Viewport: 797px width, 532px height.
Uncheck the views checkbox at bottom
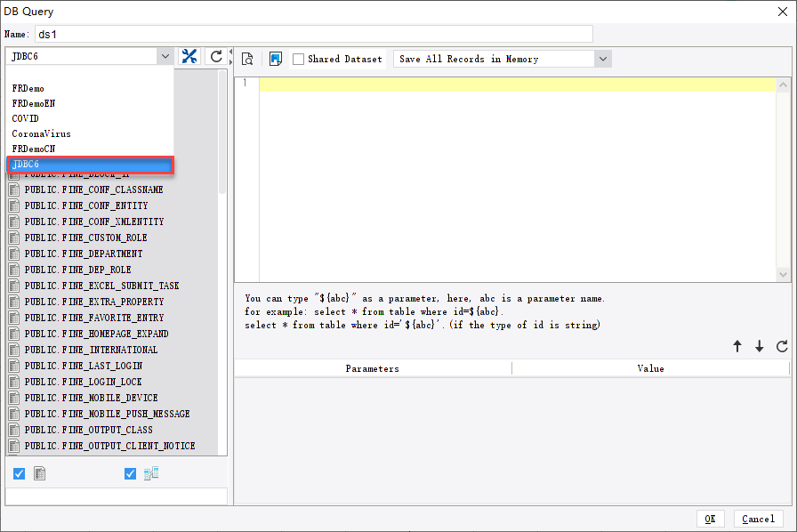click(x=130, y=473)
